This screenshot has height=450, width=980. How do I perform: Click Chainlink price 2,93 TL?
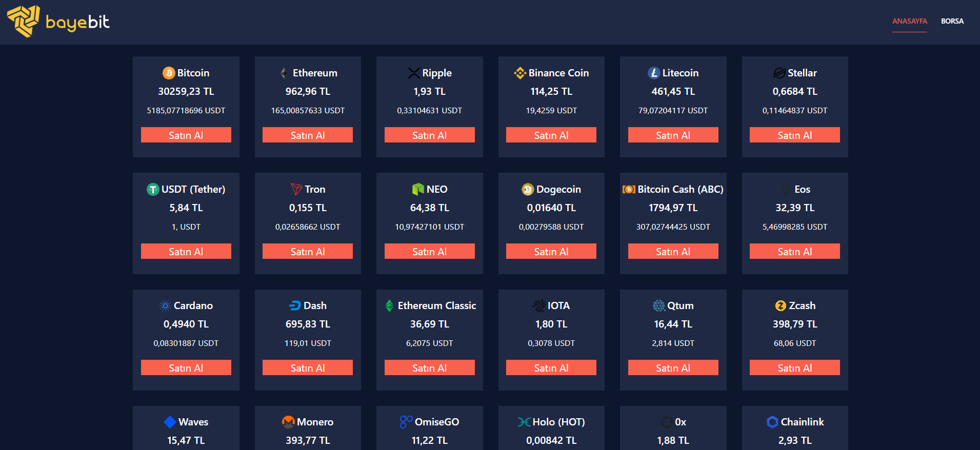(795, 440)
